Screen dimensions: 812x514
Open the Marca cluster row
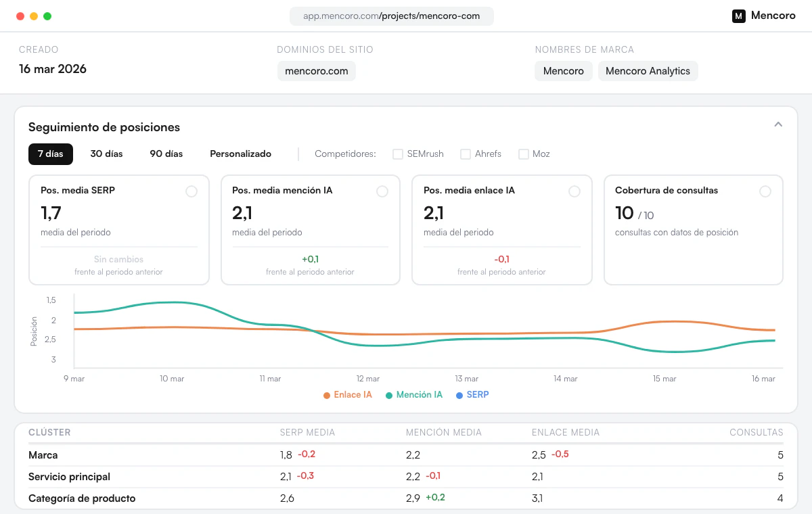click(x=406, y=455)
